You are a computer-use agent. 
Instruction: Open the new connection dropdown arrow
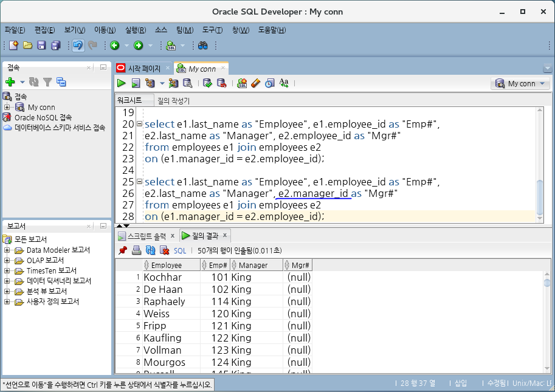(x=22, y=82)
